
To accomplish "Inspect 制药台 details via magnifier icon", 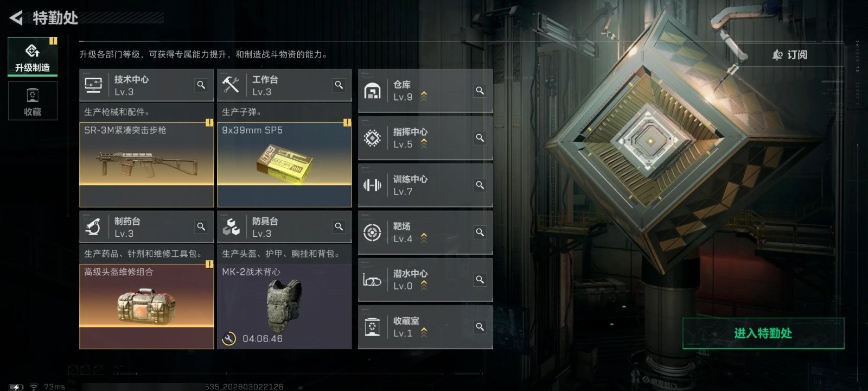I will [201, 227].
